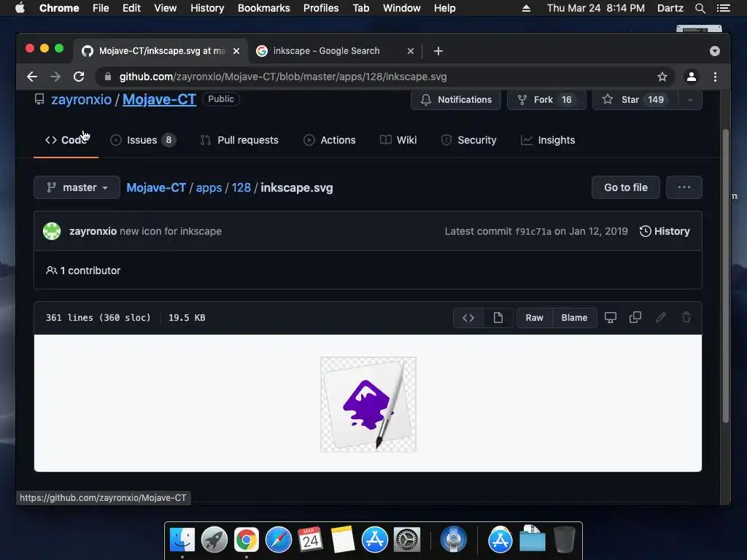The width and height of the screenshot is (747, 560).
Task: Open the Raw file view
Action: coord(535,318)
